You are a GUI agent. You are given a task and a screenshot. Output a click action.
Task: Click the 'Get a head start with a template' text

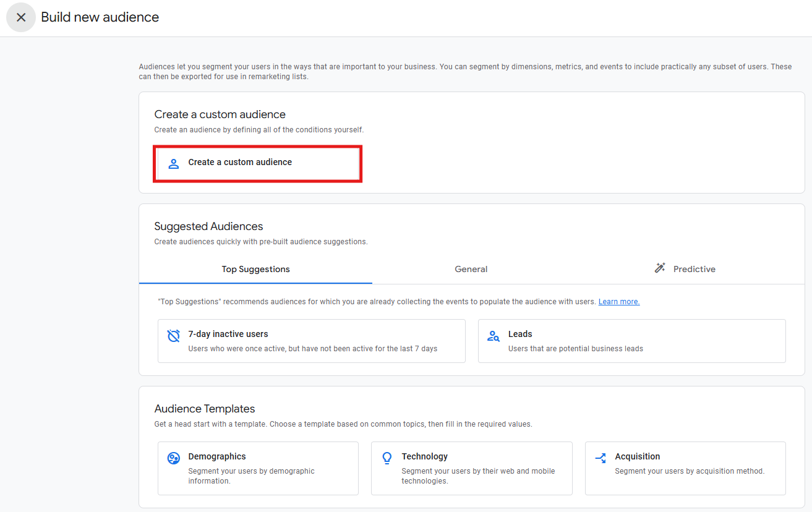point(343,424)
